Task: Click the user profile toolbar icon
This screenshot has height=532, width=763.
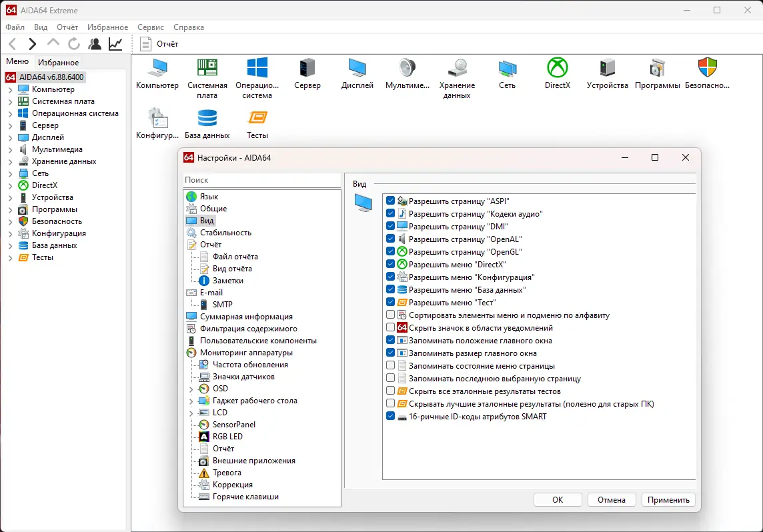Action: 95,44
